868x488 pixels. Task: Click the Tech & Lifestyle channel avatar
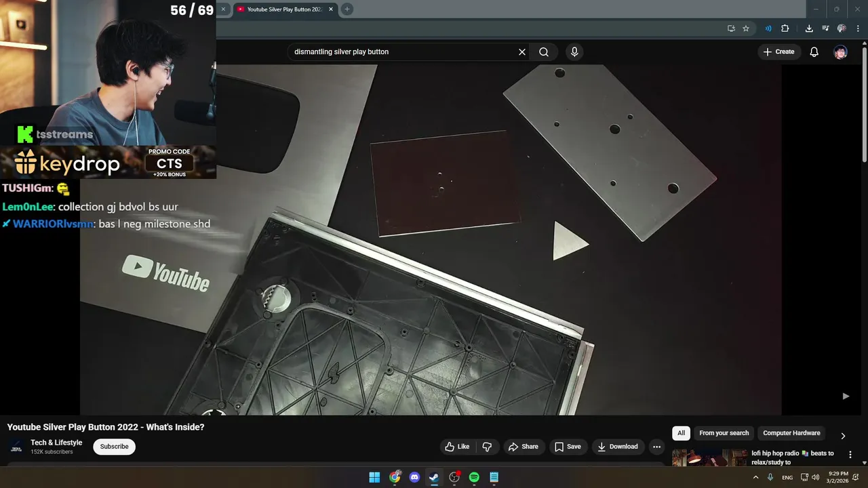(x=17, y=447)
